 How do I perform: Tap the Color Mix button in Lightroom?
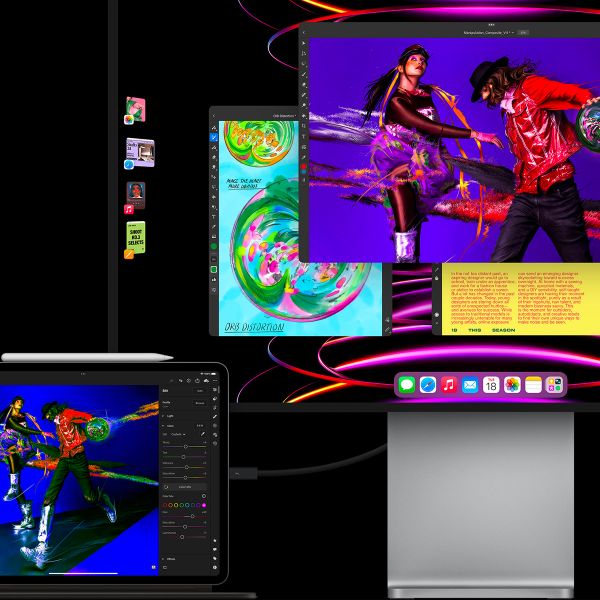185,487
